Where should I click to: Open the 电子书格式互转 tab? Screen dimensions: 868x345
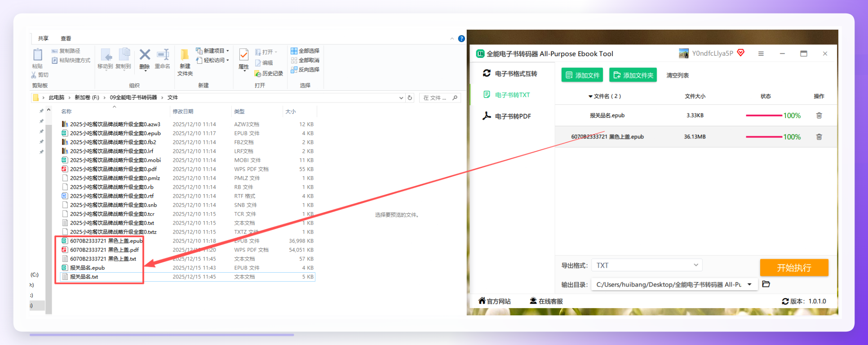(510, 73)
